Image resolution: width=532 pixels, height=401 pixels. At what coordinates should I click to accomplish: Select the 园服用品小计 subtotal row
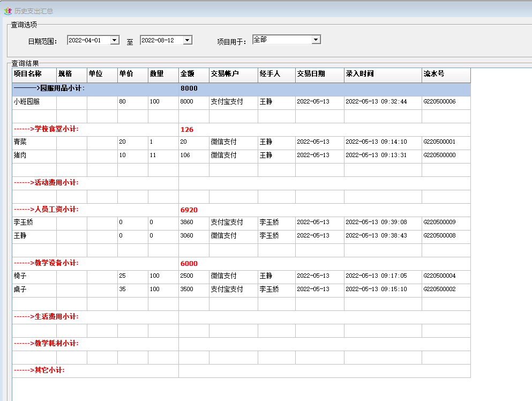pos(49,88)
